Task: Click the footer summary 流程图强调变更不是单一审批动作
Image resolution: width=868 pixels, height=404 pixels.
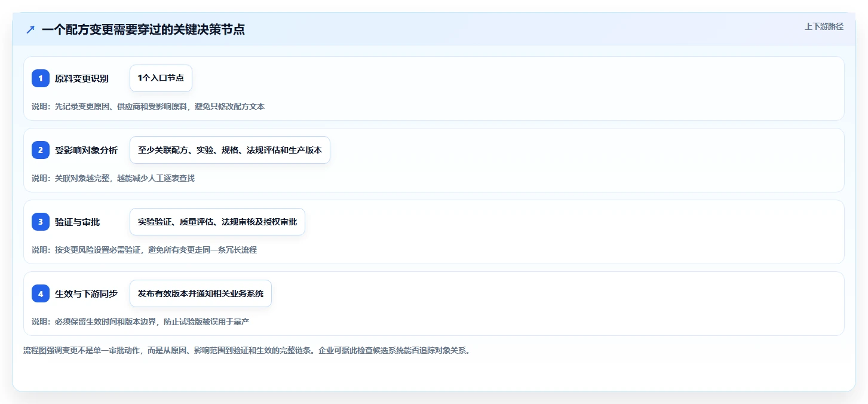Action: [247, 350]
